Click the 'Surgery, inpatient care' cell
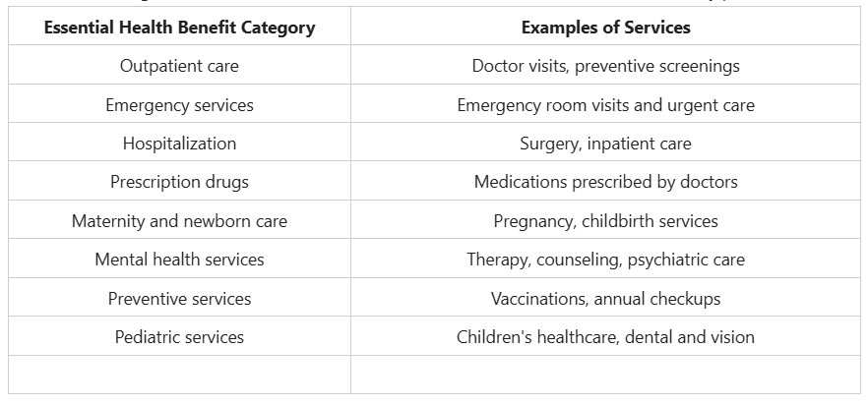 click(605, 144)
